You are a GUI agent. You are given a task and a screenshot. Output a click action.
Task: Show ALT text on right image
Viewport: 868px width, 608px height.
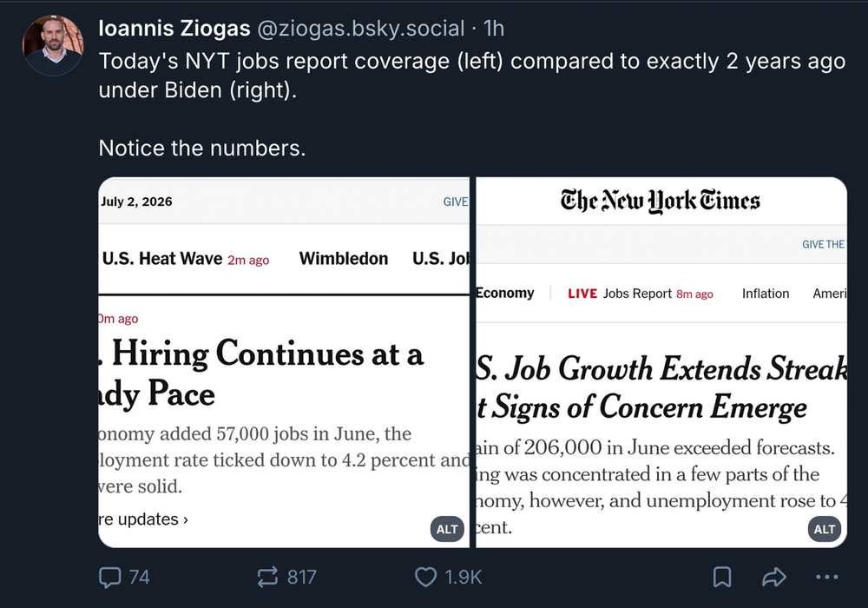[x=825, y=529]
